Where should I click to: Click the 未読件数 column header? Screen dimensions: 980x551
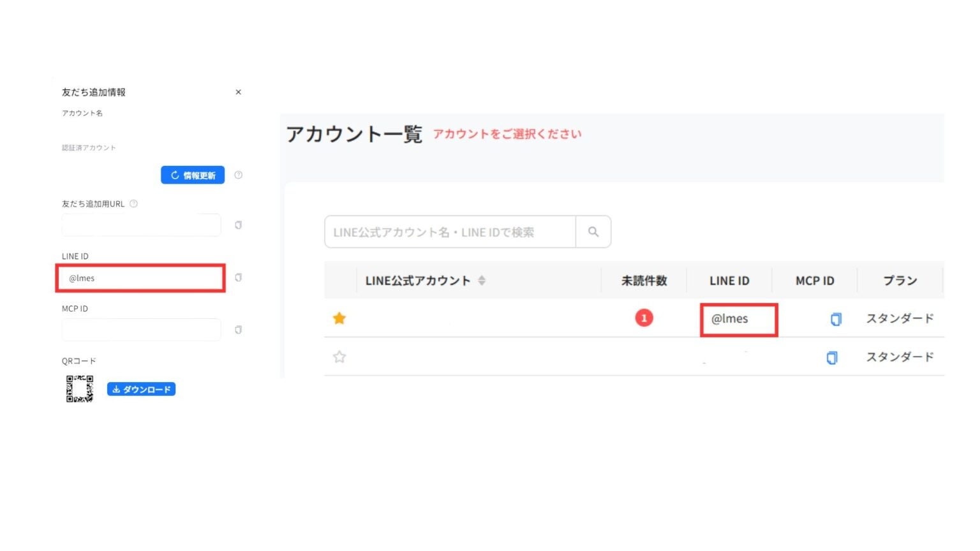(x=644, y=281)
